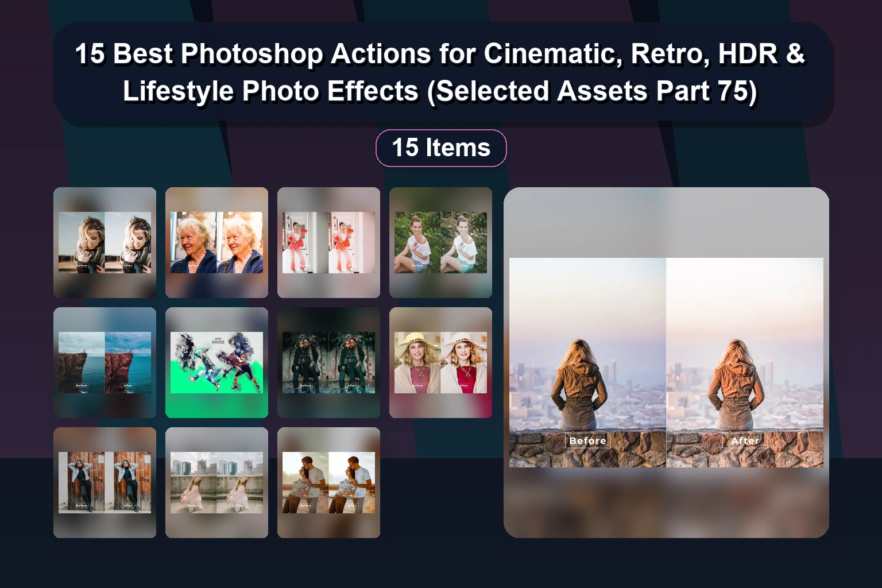882x588 pixels.
Task: Select thumbnail of red cliff over sea
Action: point(105,362)
